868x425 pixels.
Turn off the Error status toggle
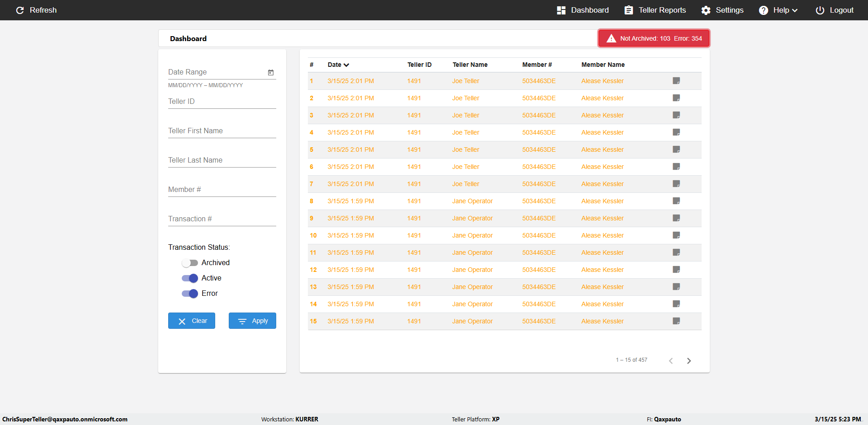point(190,294)
